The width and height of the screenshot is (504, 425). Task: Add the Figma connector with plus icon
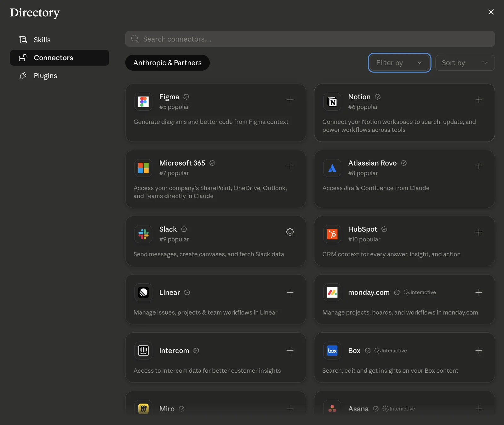(x=290, y=100)
